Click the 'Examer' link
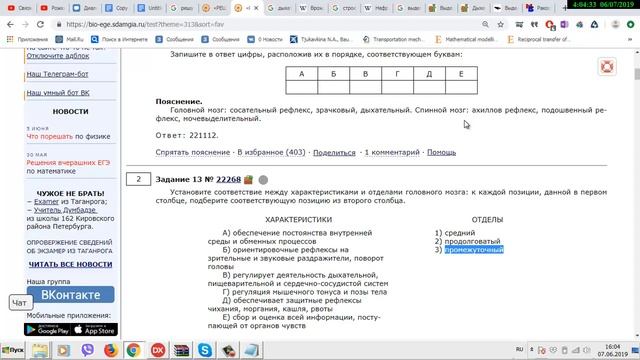Viewport: 640px width, 360px height. point(46,202)
